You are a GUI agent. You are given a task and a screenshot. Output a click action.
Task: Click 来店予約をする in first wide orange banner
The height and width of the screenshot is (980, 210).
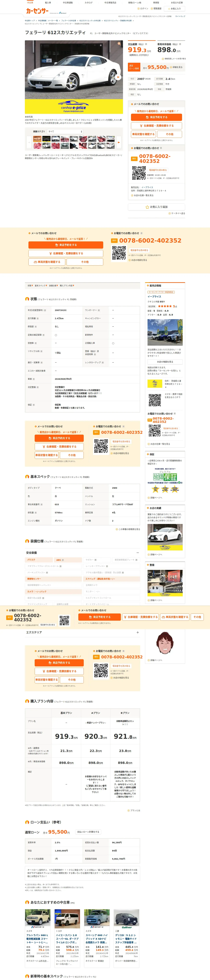point(66,245)
